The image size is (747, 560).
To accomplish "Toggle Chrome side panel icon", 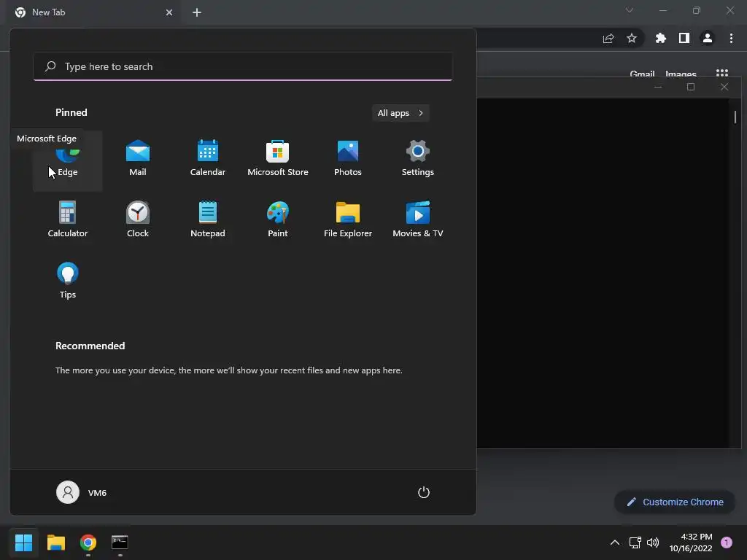I will point(684,38).
